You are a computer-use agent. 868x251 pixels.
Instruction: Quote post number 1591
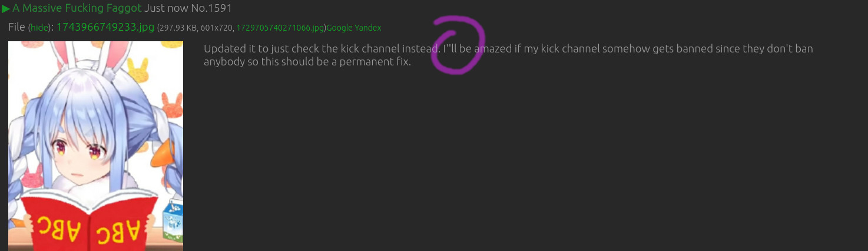pos(220,9)
